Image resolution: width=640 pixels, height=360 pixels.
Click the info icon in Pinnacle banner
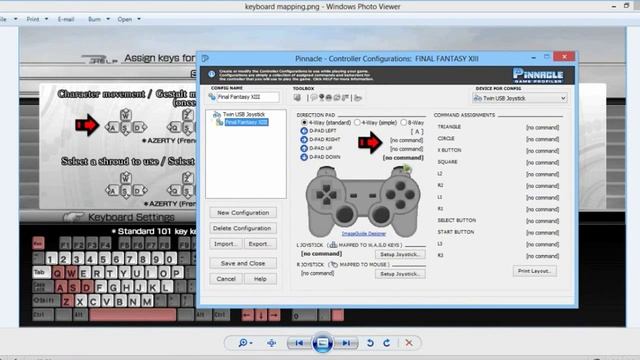[211, 74]
